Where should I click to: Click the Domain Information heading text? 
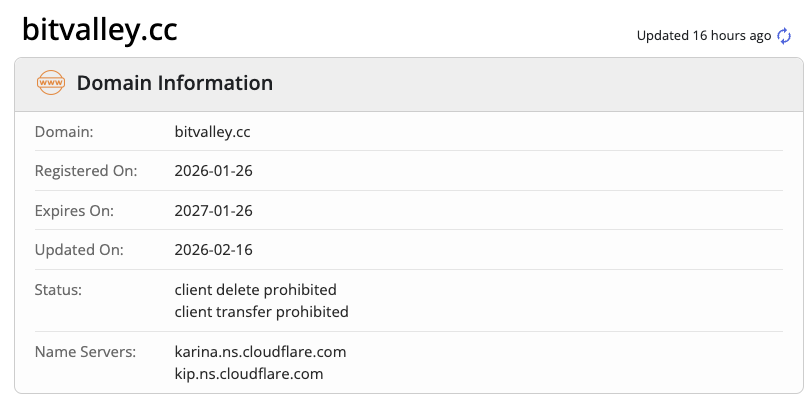click(x=175, y=84)
